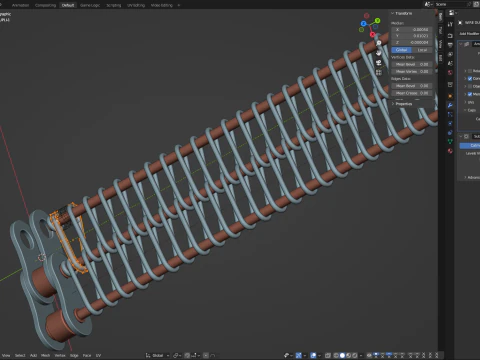Click the Add Modifier button
The image size is (480, 360).
(469, 34)
